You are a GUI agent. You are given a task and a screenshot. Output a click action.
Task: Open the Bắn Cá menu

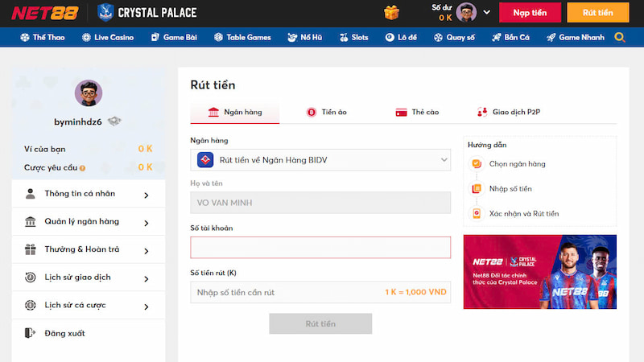510,37
